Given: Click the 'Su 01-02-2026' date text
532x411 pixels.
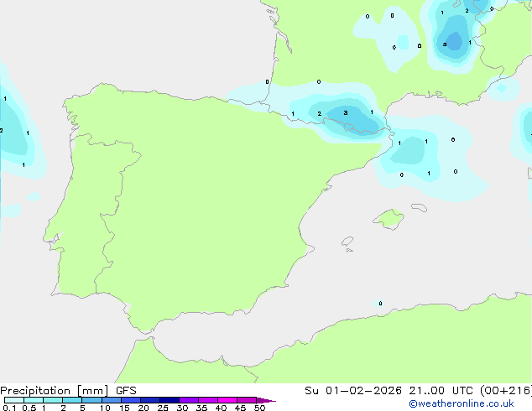Looking at the screenshot, I should (x=353, y=391).
